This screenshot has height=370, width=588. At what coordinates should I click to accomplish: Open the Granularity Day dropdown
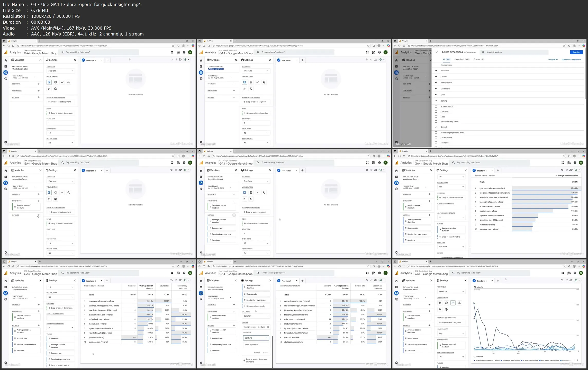click(451, 333)
